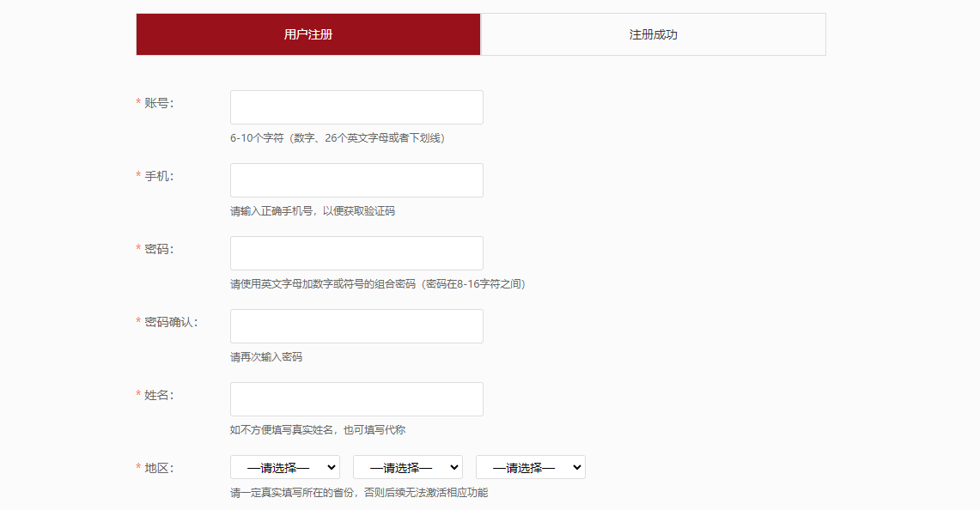
Task: Click the 账号 field label
Action: tap(158, 103)
